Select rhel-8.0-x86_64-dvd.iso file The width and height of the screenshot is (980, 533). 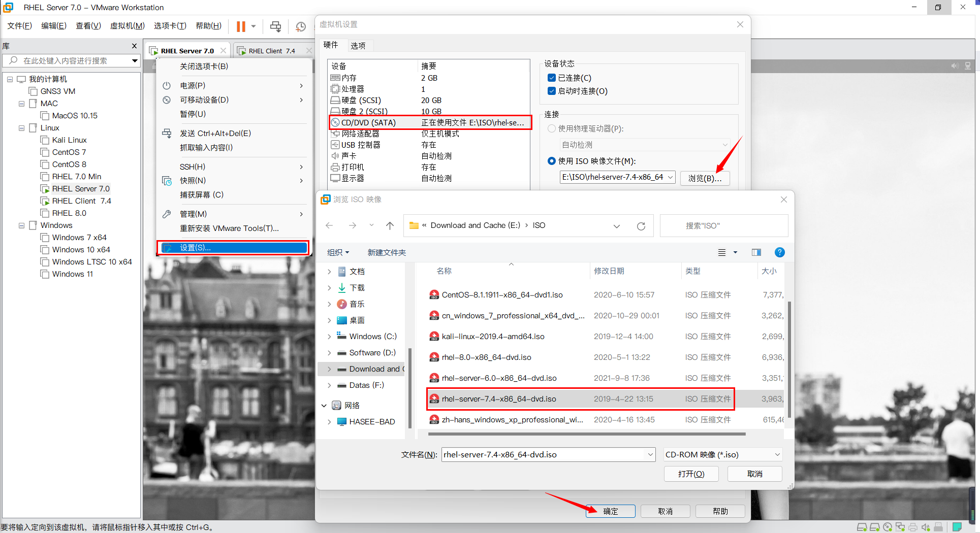click(486, 357)
